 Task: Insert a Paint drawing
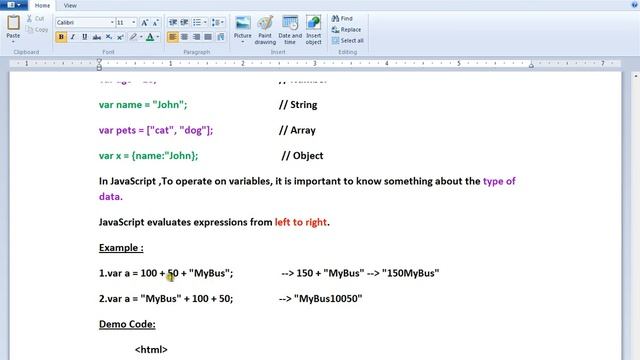265,30
